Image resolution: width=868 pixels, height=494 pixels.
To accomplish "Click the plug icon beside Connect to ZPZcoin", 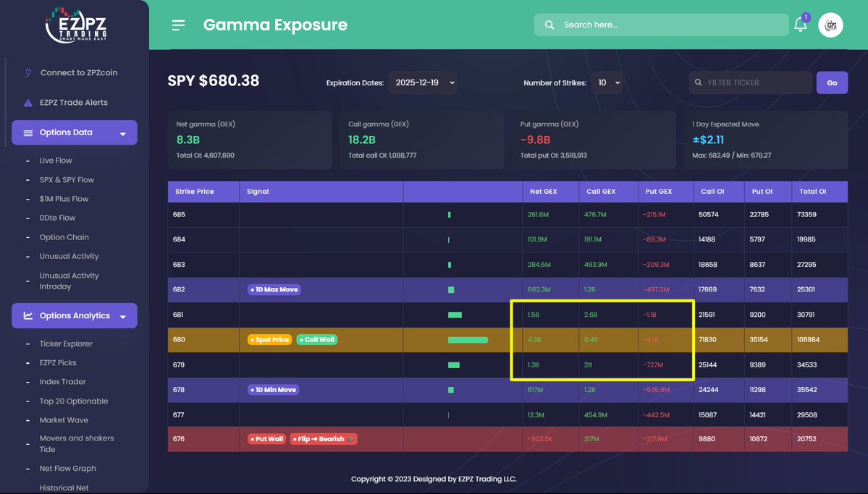I will [x=28, y=72].
